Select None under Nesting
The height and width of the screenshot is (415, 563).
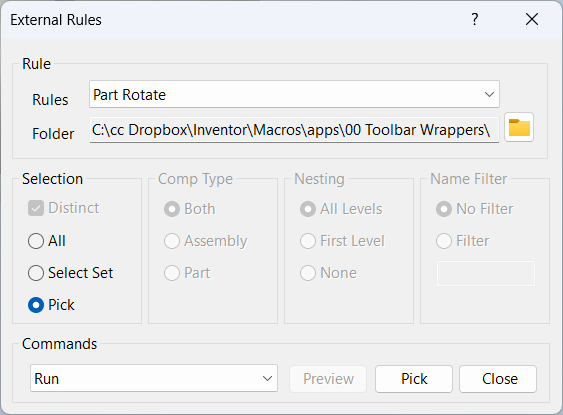coord(329,273)
